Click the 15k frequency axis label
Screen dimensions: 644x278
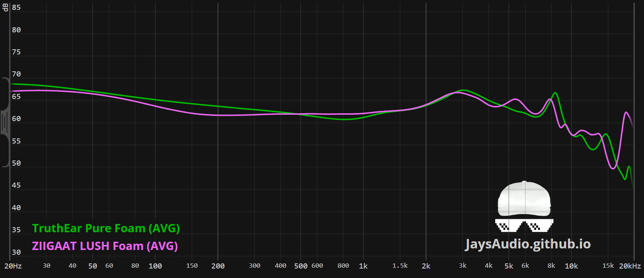click(608, 266)
